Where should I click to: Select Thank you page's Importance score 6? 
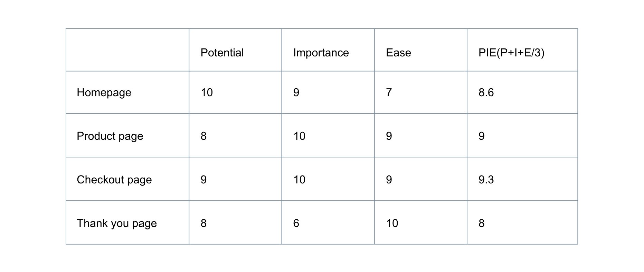(296, 223)
